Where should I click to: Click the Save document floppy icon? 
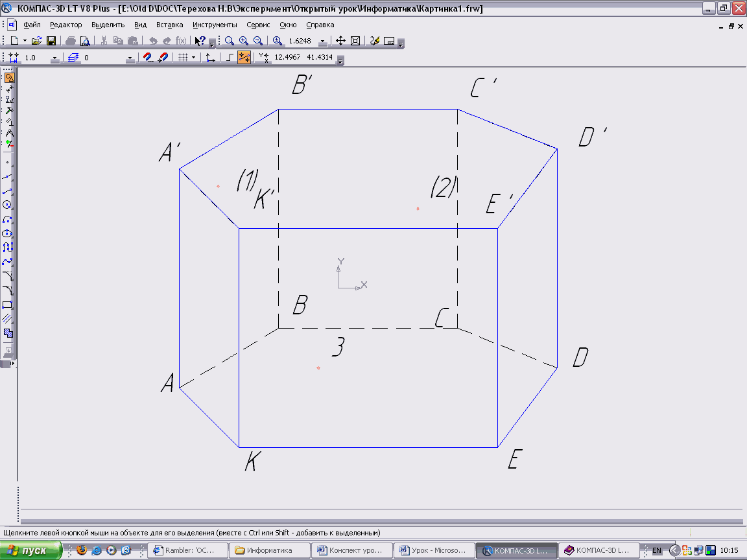point(51,41)
